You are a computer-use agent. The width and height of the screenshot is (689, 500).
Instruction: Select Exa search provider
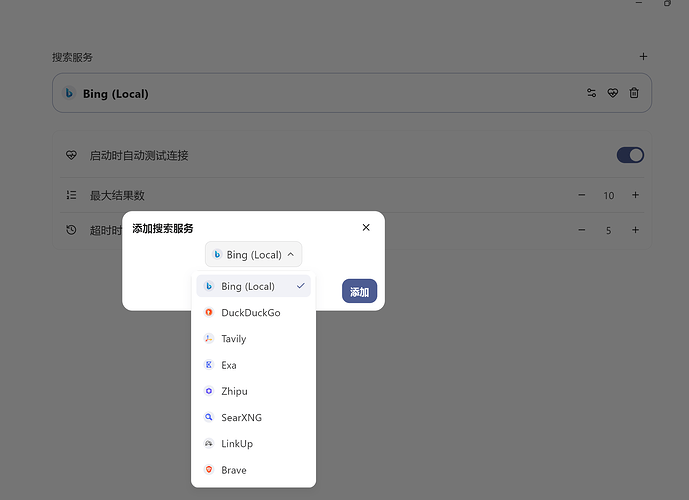[x=254, y=365]
